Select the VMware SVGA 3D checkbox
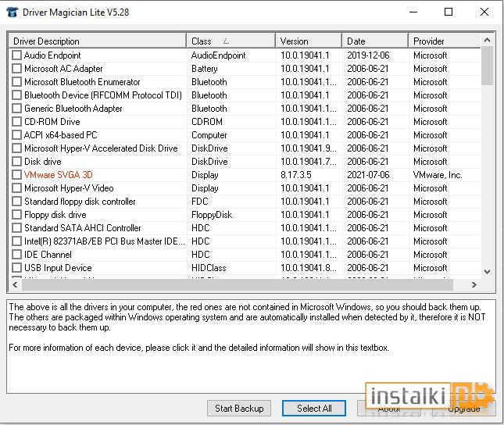The image size is (504, 425). (x=16, y=175)
